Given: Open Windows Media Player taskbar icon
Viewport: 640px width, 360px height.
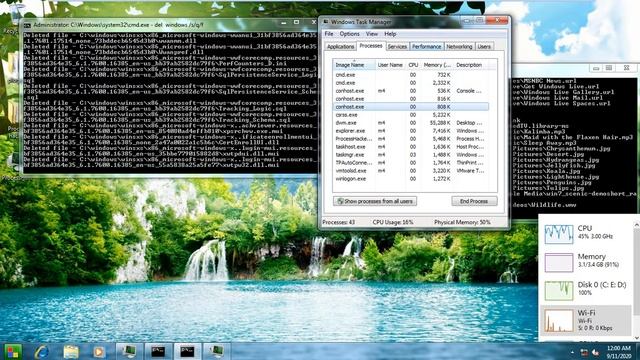Looking at the screenshot, I should pos(98,351).
